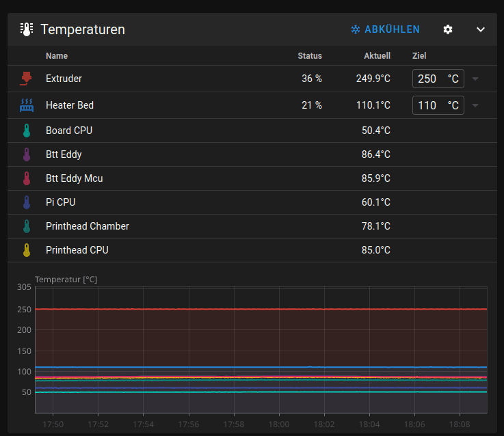The height and width of the screenshot is (436, 504).
Task: Click the Aktuell column header
Action: click(x=377, y=56)
